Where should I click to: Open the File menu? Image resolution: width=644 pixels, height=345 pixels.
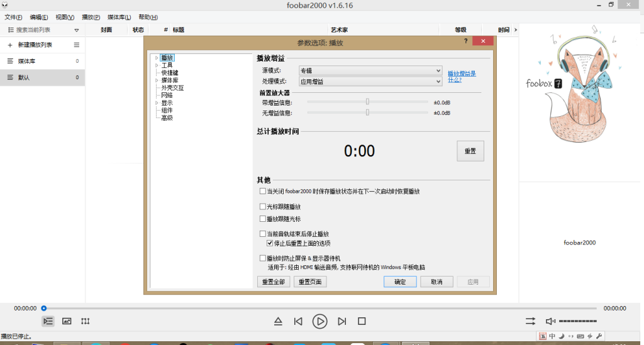point(13,17)
